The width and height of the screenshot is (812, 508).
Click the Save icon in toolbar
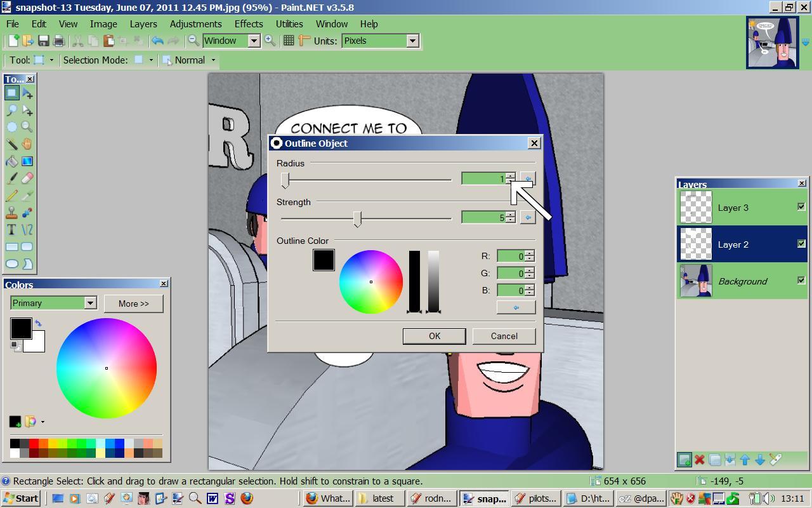tap(43, 41)
